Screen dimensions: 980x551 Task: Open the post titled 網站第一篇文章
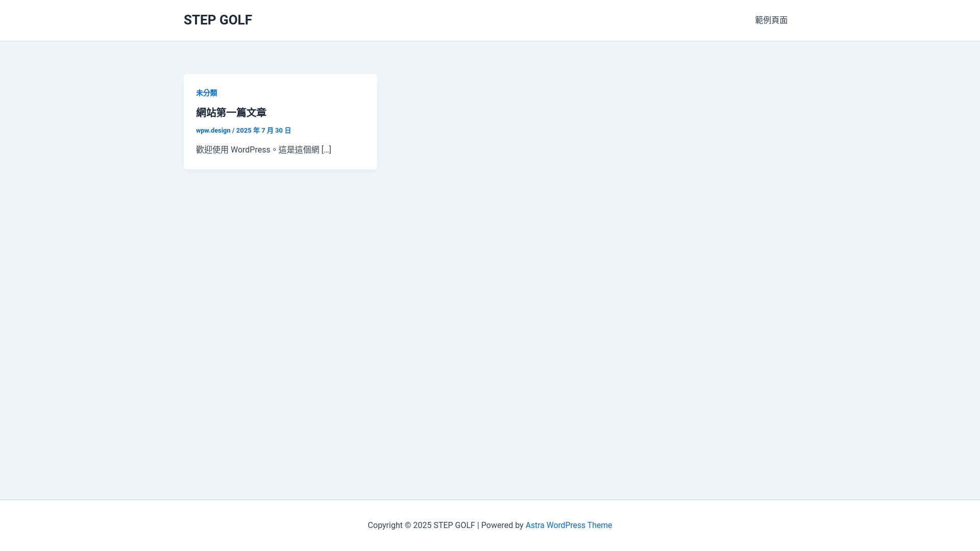coord(231,113)
